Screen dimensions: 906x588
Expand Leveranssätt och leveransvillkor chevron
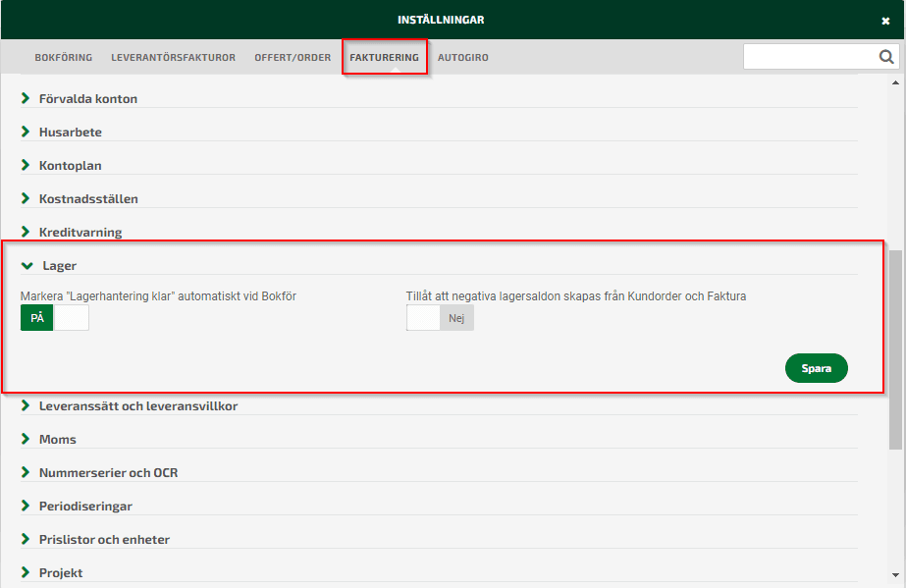[26, 405]
